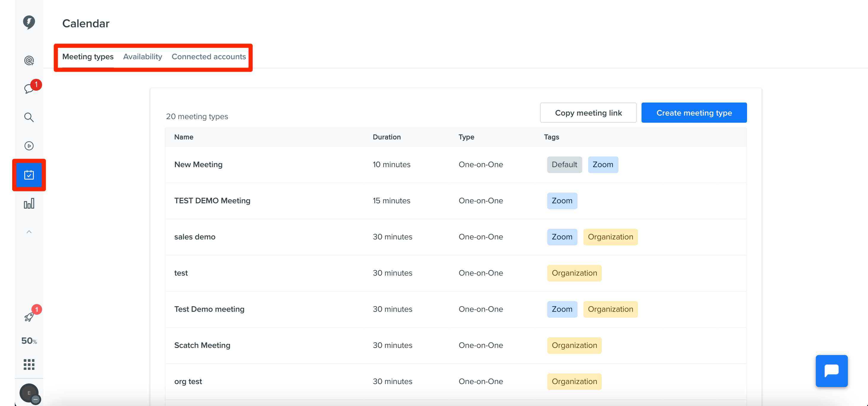Open the campaigns target icon
868x406 pixels.
point(29,61)
